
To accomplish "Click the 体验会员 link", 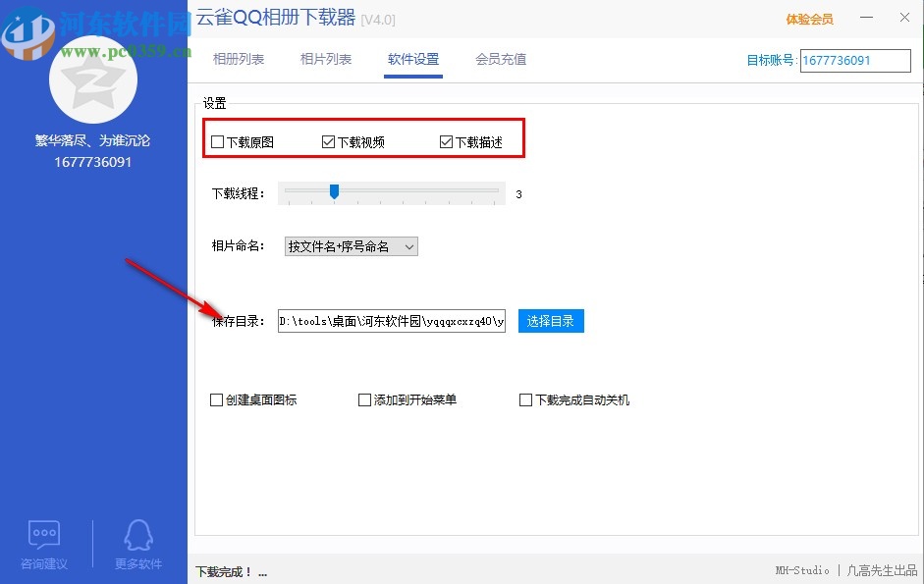I will 808,18.
